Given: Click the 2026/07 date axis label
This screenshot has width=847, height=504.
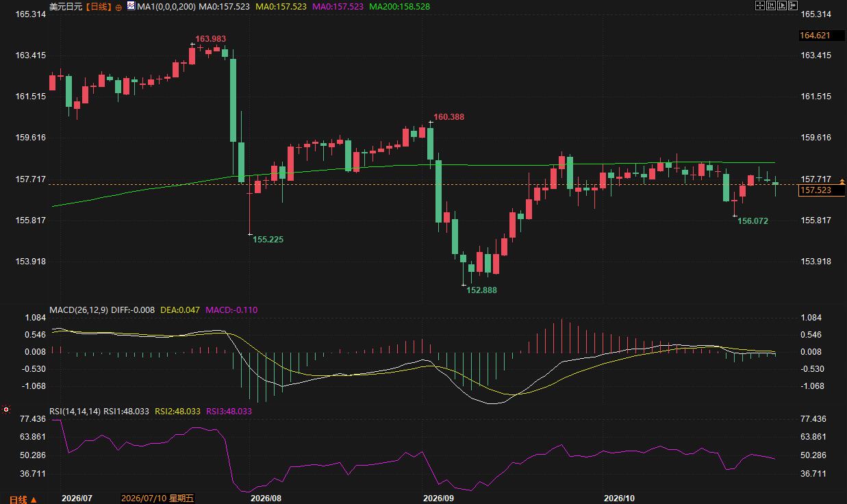Looking at the screenshot, I should pos(77,499).
